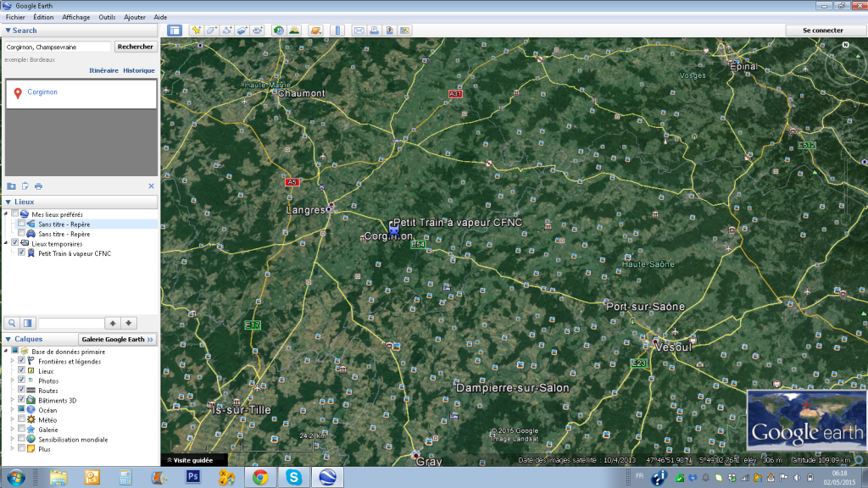Open the historical imagery clock tool

pos(278,30)
